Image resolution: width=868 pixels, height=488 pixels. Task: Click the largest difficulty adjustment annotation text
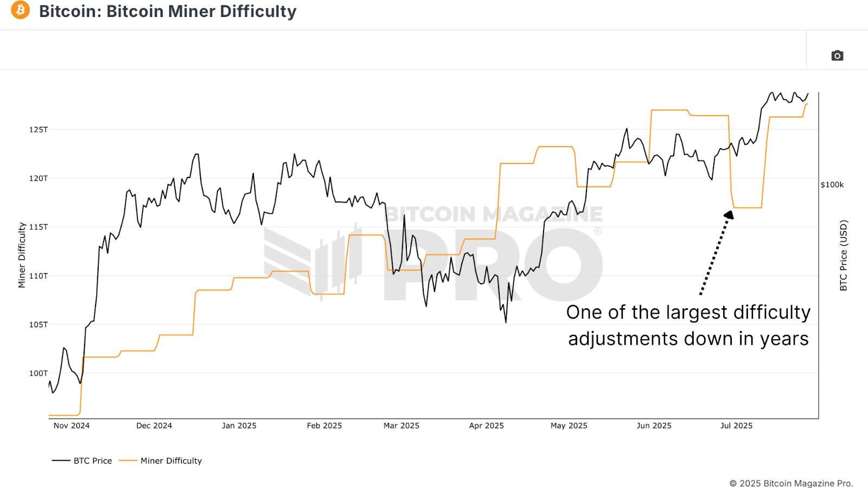(x=688, y=326)
